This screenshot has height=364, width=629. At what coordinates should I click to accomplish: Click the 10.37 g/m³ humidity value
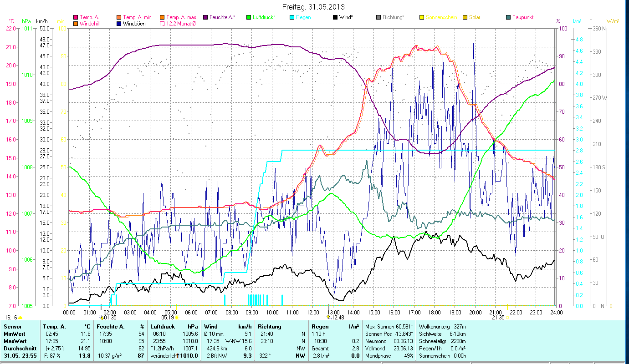(111, 355)
